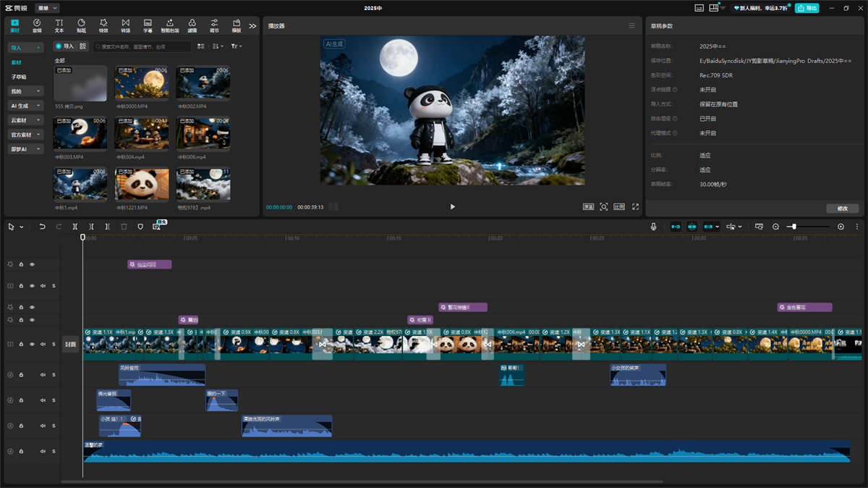Undo the last edit
The image size is (868, 488).
43,227
